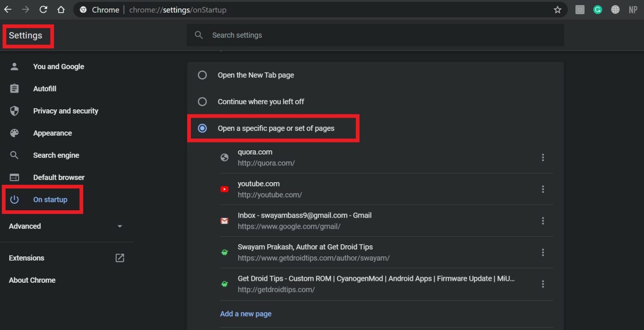
Task: Bookmark this page with star icon
Action: coord(557,10)
